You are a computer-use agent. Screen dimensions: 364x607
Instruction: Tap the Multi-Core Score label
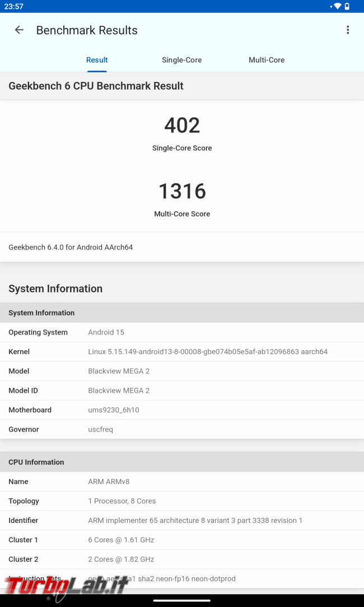tap(182, 214)
